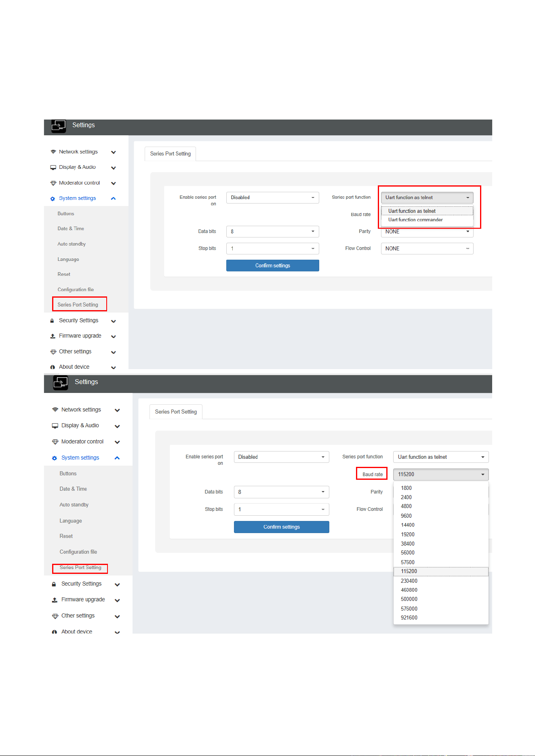Click Firmware upgrade upload icon in upper screenshot

pyautogui.click(x=53, y=336)
